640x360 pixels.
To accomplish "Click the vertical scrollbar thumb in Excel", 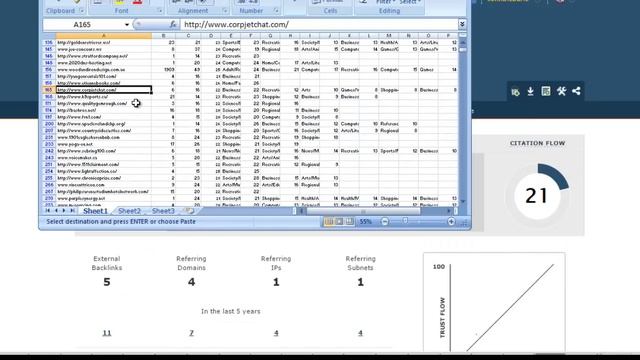I will [462, 50].
